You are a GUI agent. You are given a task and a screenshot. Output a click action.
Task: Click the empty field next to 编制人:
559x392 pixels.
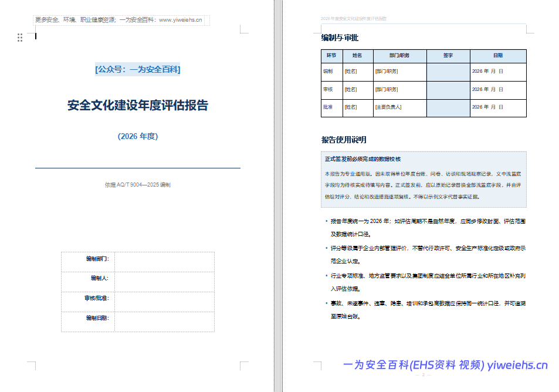coord(164,282)
